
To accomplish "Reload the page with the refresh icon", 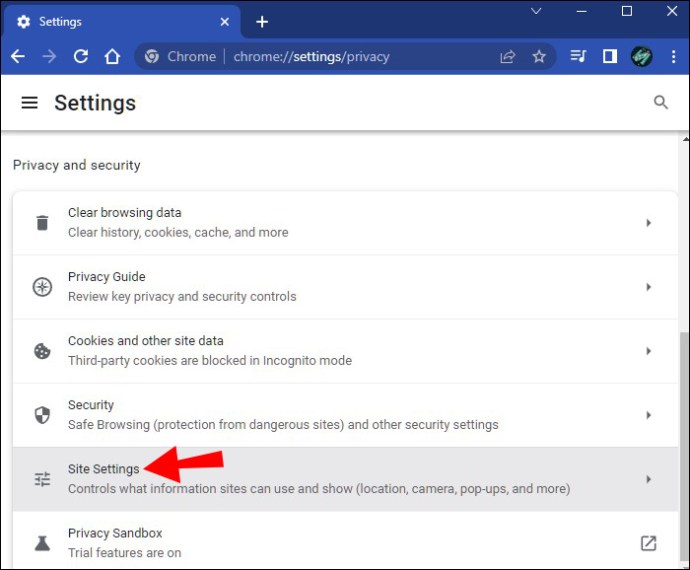I will [x=81, y=56].
